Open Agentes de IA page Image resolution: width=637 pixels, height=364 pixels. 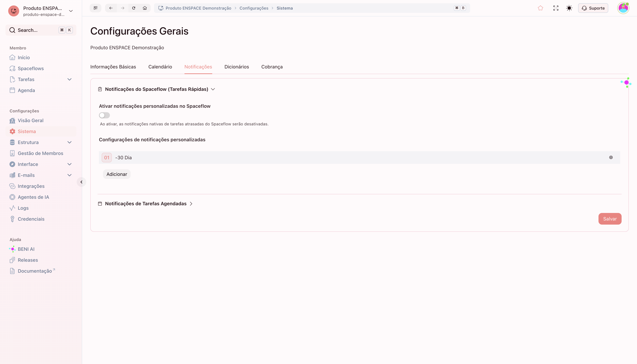pyautogui.click(x=41, y=197)
